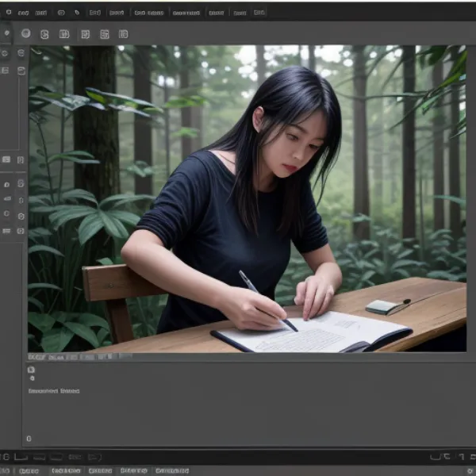Select the top-left tool in the left sidebar
Image resolution: width=476 pixels, height=476 pixels.
pyautogui.click(x=6, y=53)
